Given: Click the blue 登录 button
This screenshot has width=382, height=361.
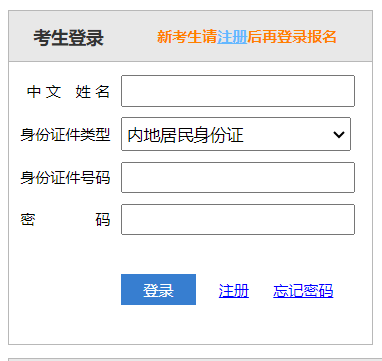Looking at the screenshot, I should point(158,289).
